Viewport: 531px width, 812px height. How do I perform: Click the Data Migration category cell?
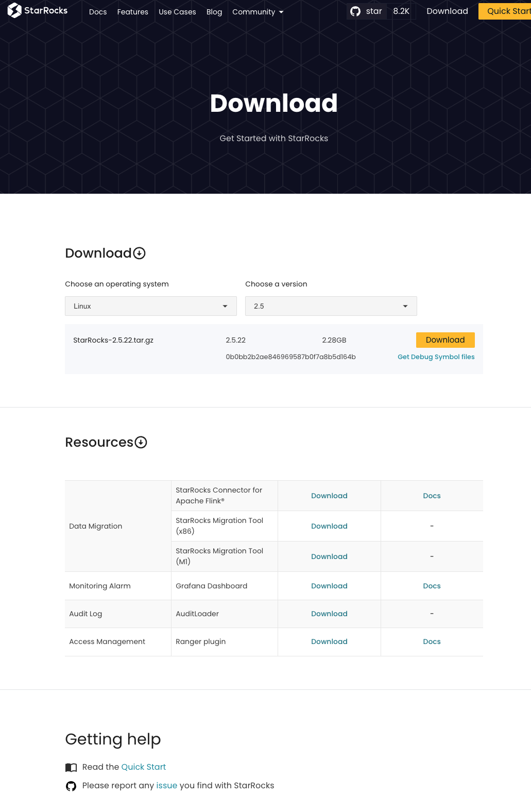click(x=118, y=526)
